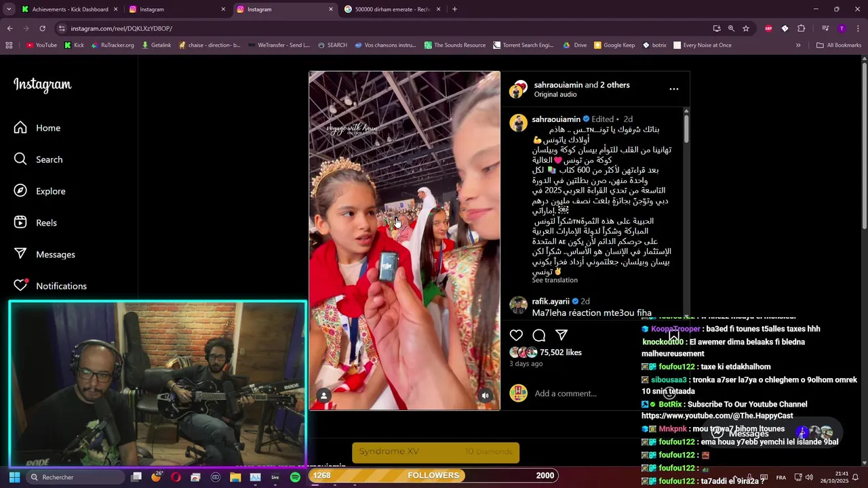Open the Kick bookmark

click(x=74, y=45)
